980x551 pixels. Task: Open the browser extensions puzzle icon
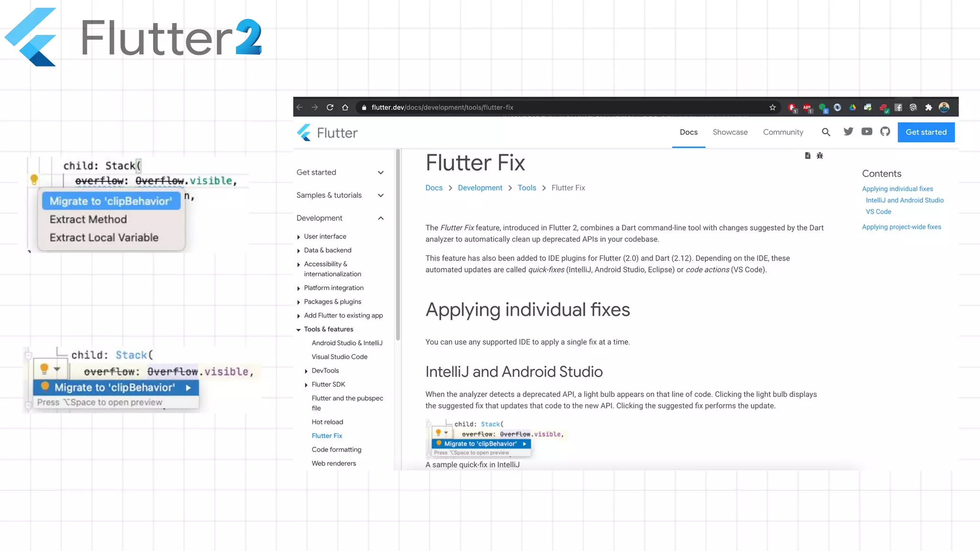point(928,107)
